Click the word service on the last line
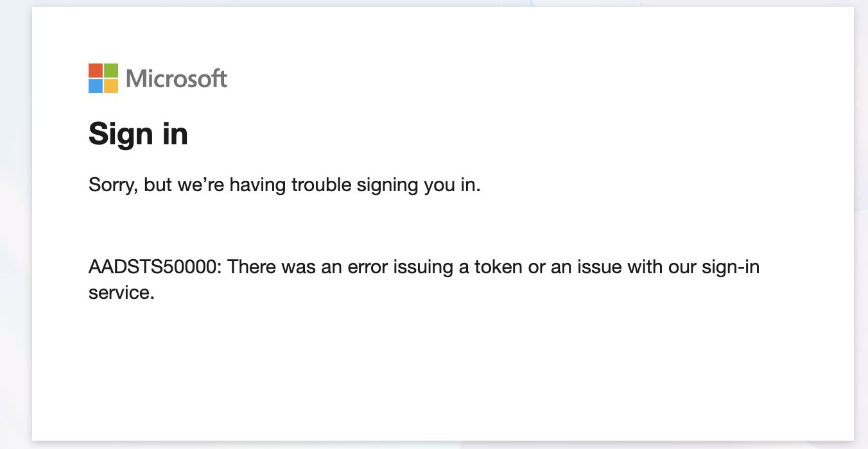Screen dimensions: 868x449 (121, 292)
